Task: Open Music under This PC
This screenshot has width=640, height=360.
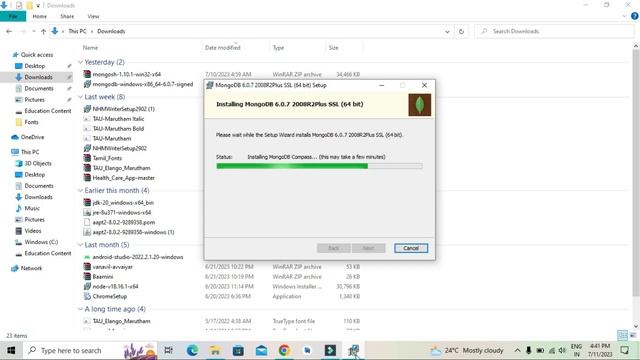Action: 32,208
